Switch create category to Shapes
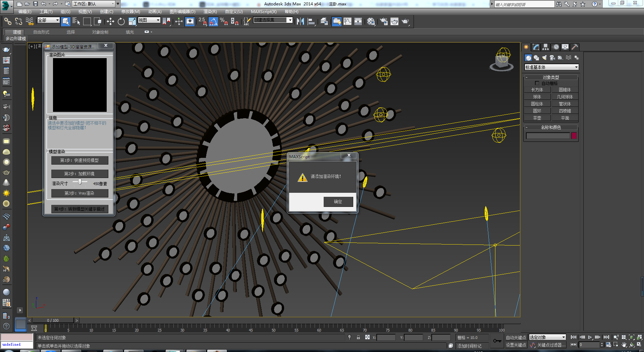This screenshot has height=352, width=644. pyautogui.click(x=536, y=58)
